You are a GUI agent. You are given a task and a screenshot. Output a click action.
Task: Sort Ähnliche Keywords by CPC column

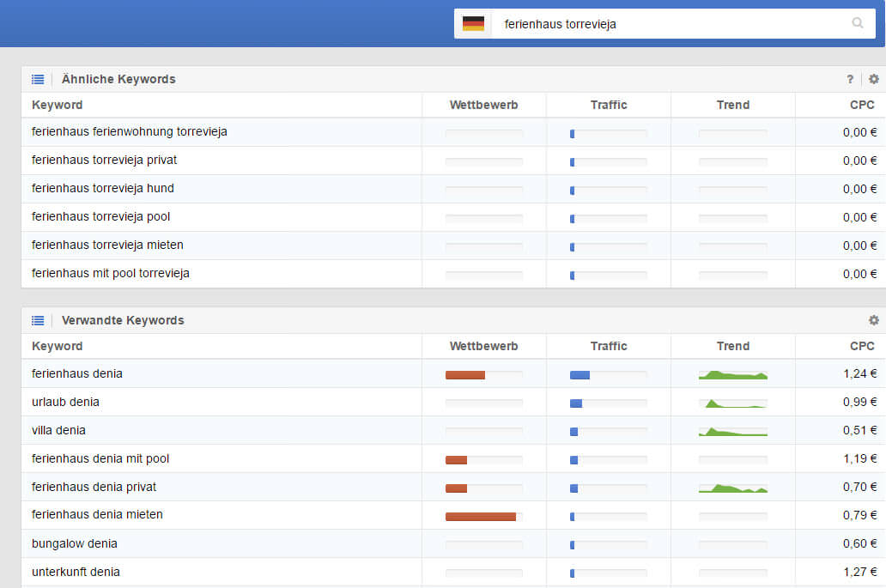point(862,105)
